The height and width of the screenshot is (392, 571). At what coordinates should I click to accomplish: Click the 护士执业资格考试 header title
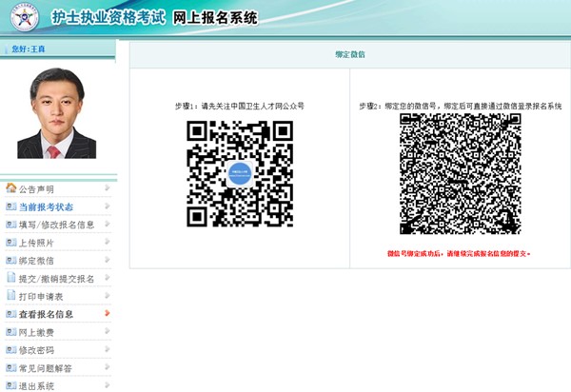[108, 17]
